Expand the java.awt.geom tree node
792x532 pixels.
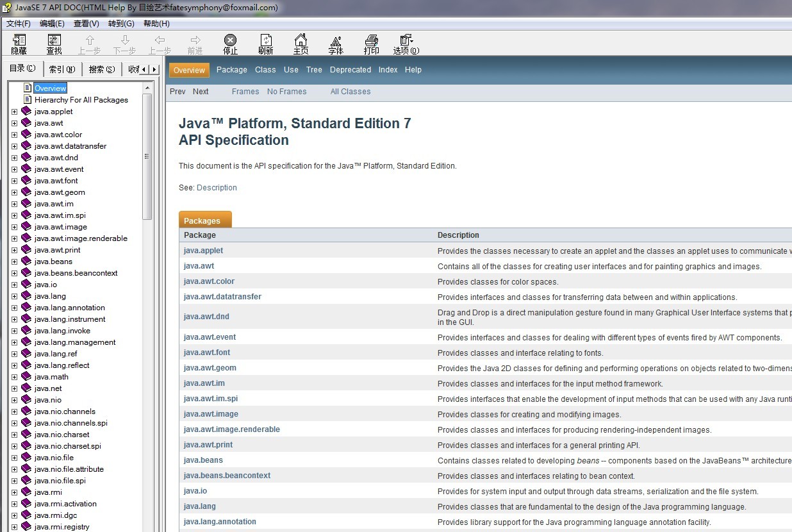15,192
